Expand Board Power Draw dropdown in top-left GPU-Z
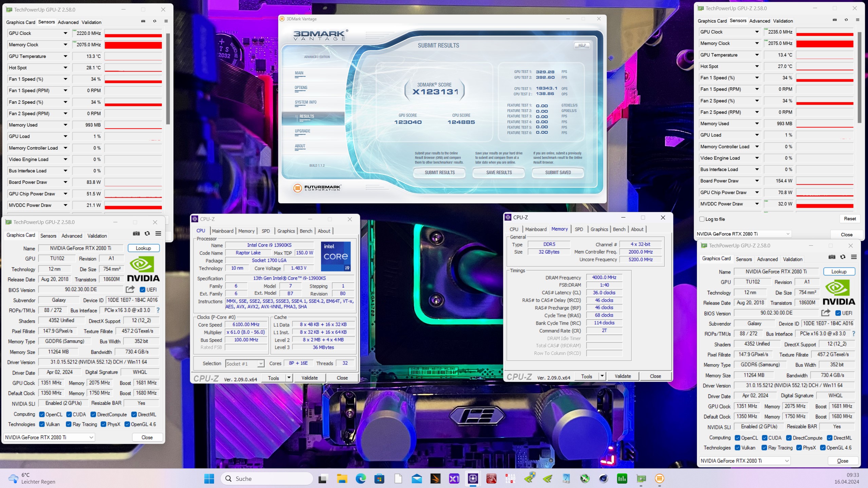This screenshot has width=868, height=488. (x=65, y=182)
